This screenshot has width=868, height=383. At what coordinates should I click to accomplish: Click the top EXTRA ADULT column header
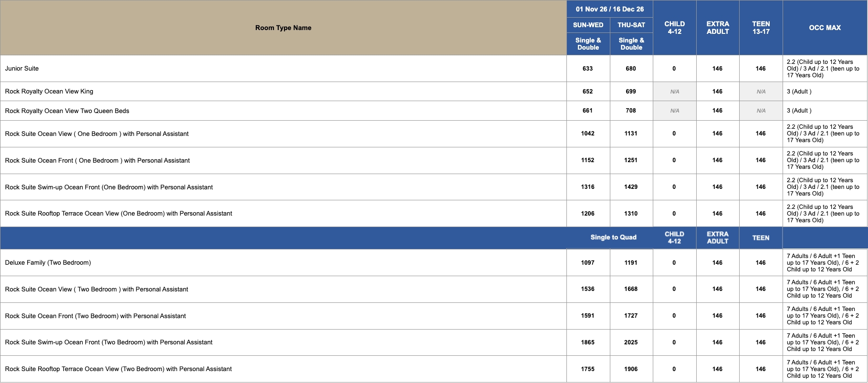point(718,28)
